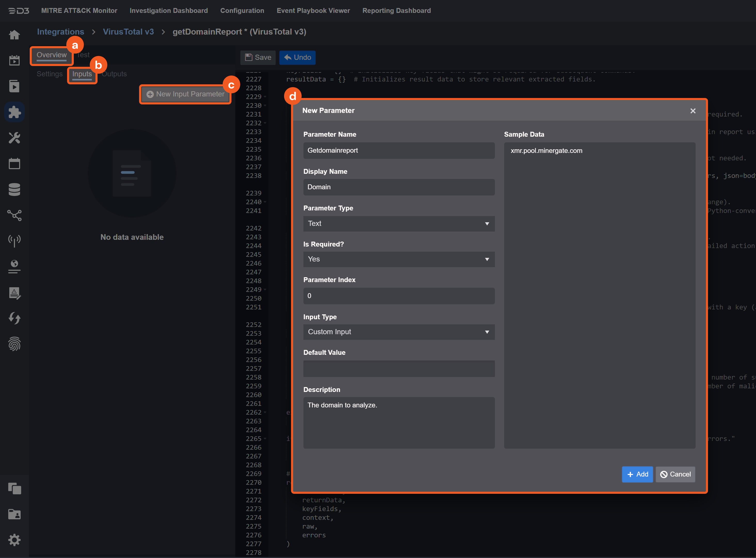Click the home icon in sidebar

(x=14, y=35)
